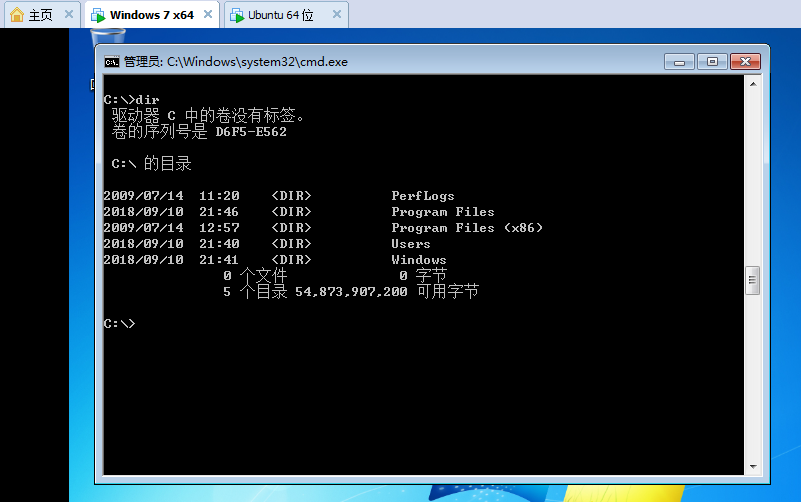This screenshot has height=502, width=801.
Task: Click the PerfLogs directory entry
Action: coord(423,196)
